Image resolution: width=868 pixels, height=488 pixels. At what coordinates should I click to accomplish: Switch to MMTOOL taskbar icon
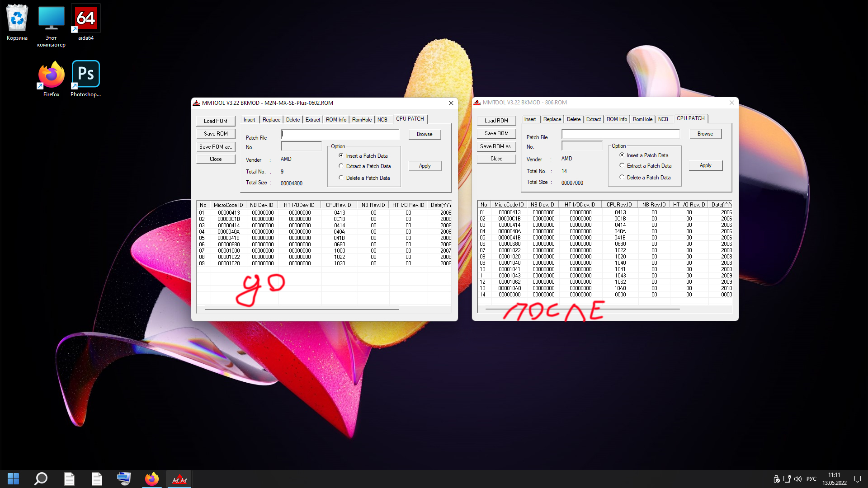(179, 479)
